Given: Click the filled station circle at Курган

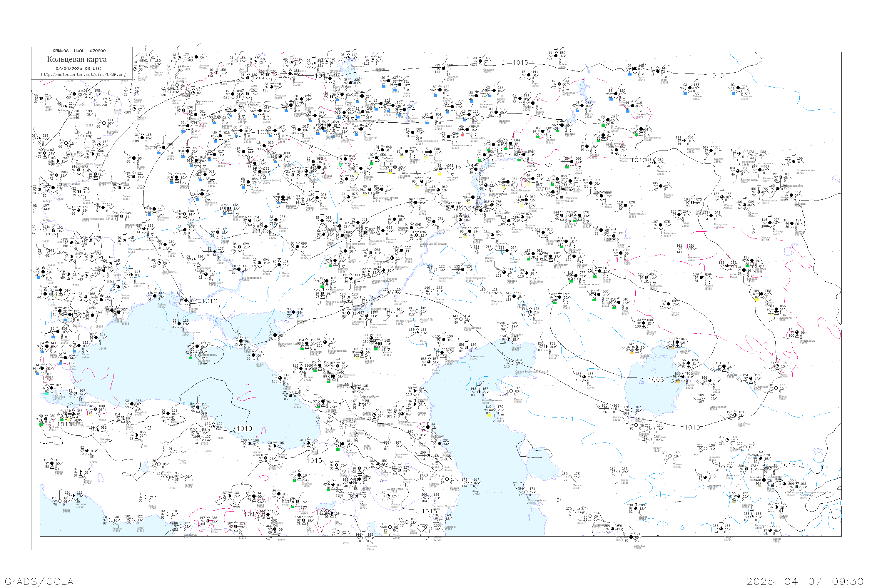Looking at the screenshot, I should click(711, 150).
